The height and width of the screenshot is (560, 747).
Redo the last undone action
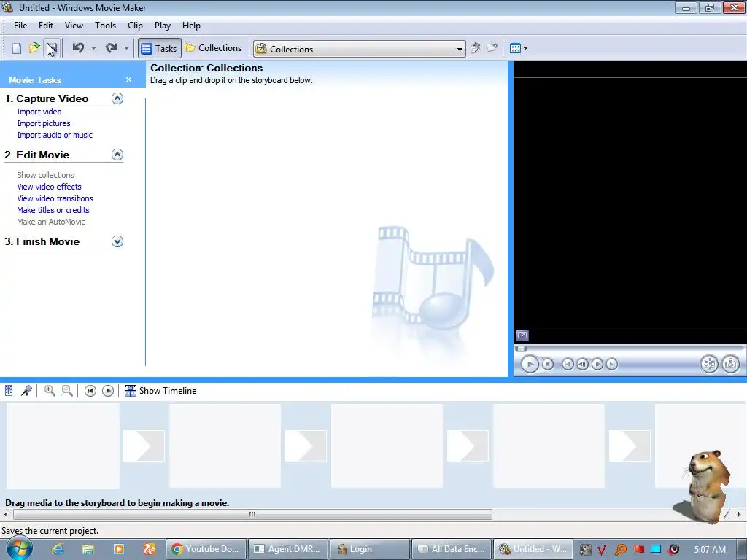click(112, 47)
